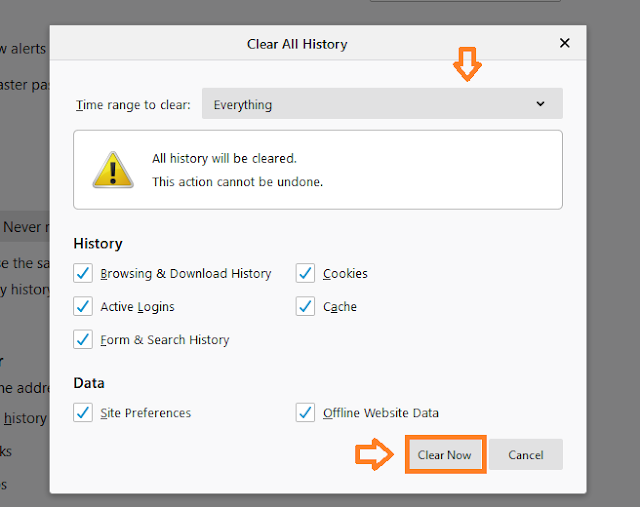
Task: Uncheck the Cookies checkbox
Action: pos(305,273)
